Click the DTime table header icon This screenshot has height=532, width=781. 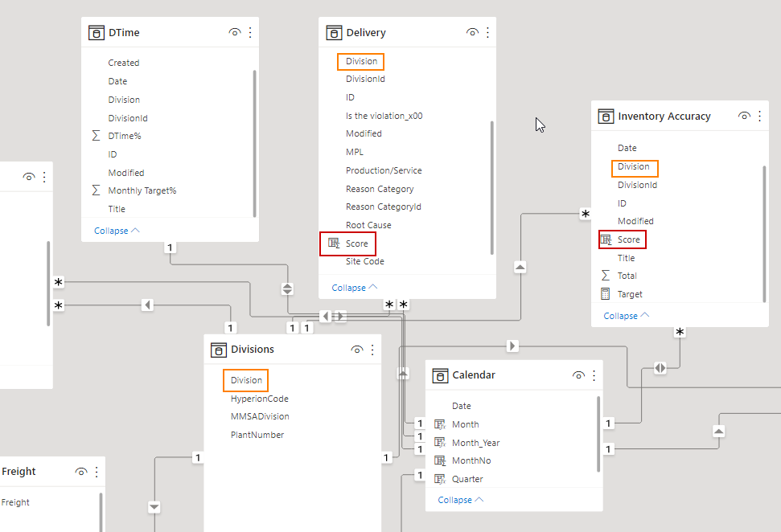(97, 33)
